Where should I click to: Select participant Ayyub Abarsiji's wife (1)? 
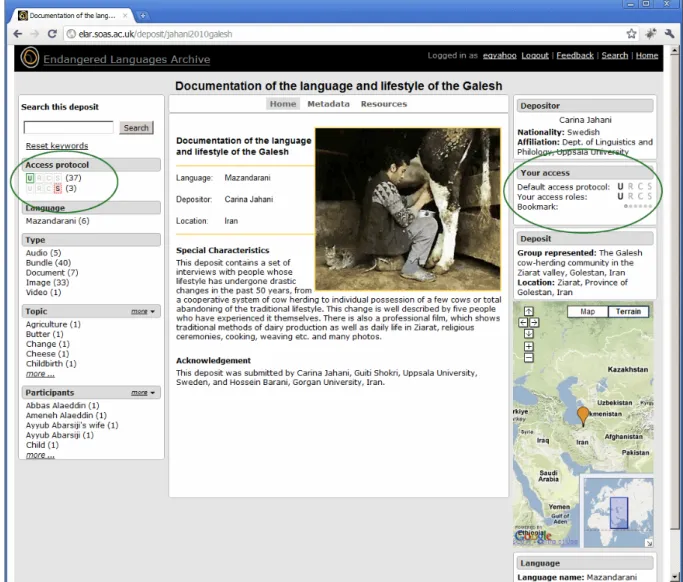coord(72,425)
